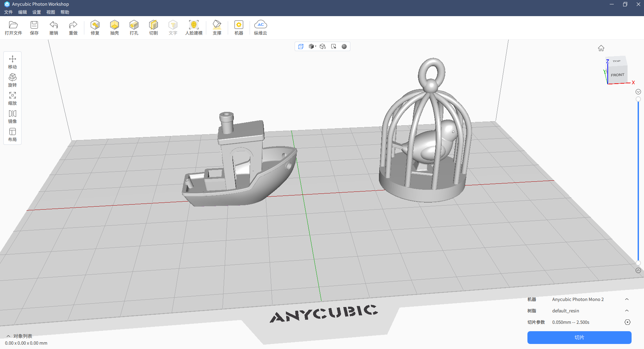
Task: Open the 修复 repair tool
Action: tap(95, 28)
